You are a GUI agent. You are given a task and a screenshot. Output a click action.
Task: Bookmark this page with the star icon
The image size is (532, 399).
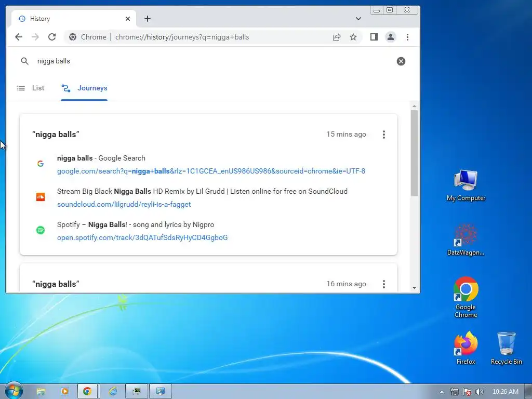(353, 37)
